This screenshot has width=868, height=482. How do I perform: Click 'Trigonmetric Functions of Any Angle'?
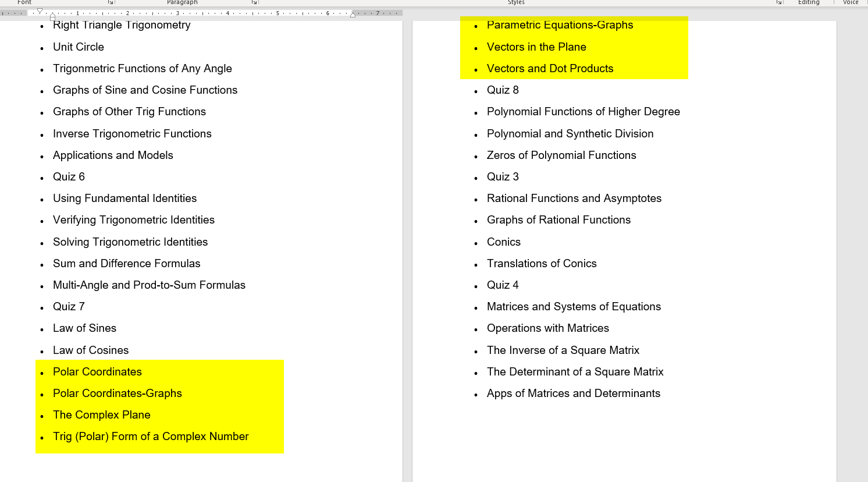pyautogui.click(x=143, y=69)
